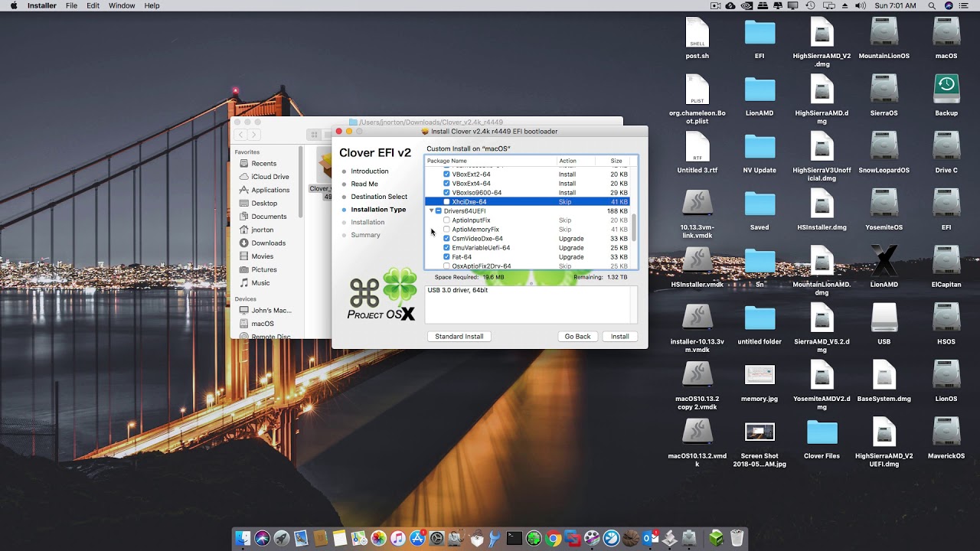Toggle Drivers64UEFI group checkbox
This screenshot has height=551, width=980.
click(439, 211)
